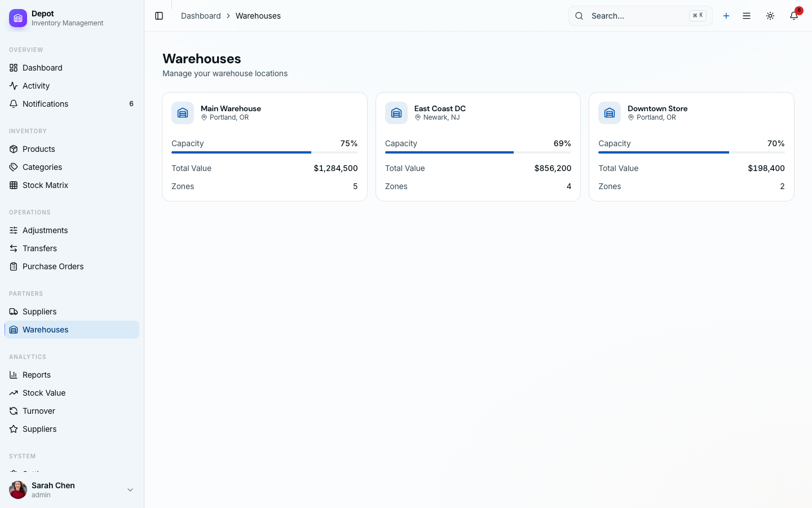Expand the Sarah Chen user menu

pyautogui.click(x=130, y=490)
